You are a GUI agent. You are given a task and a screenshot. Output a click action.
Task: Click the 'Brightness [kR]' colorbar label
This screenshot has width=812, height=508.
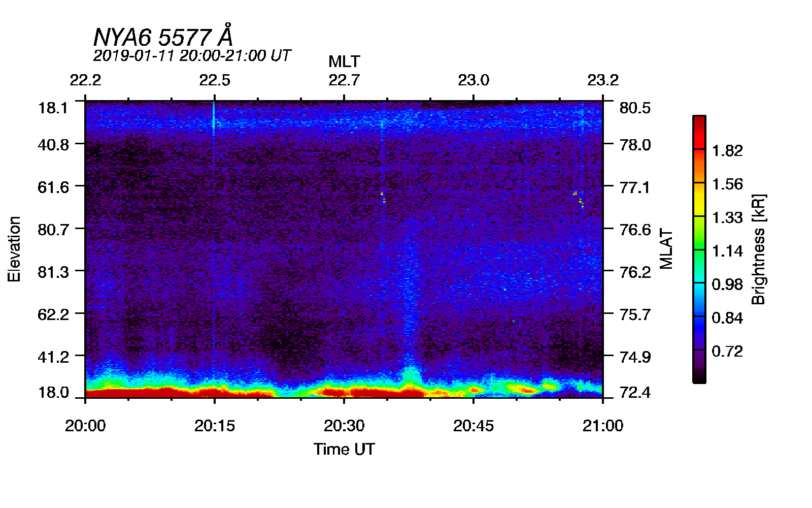(758, 249)
